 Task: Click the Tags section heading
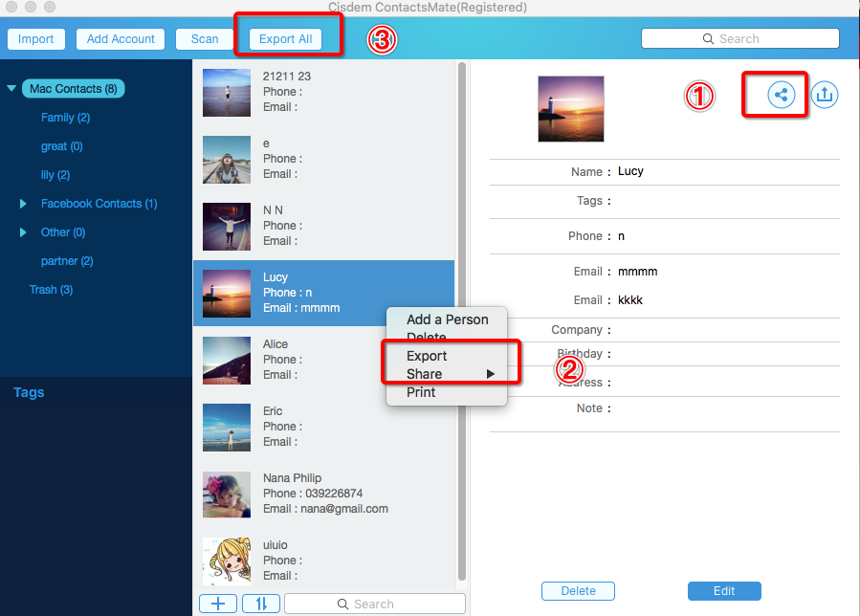[29, 392]
